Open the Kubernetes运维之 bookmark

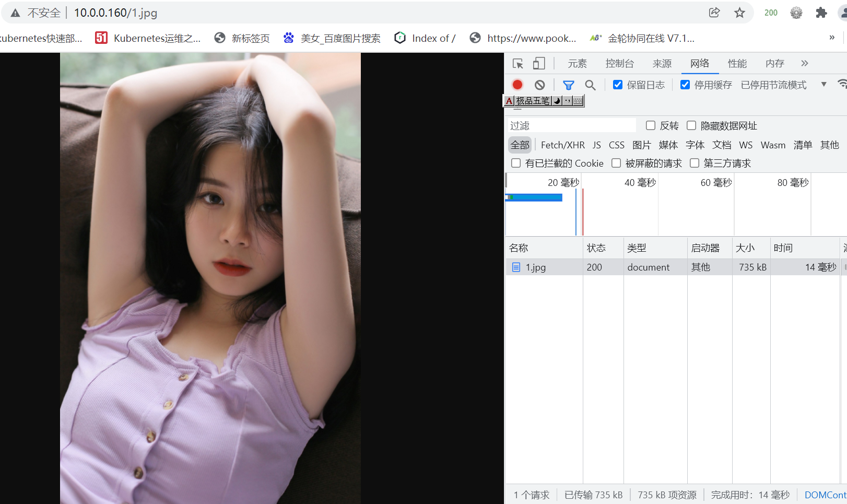click(148, 38)
